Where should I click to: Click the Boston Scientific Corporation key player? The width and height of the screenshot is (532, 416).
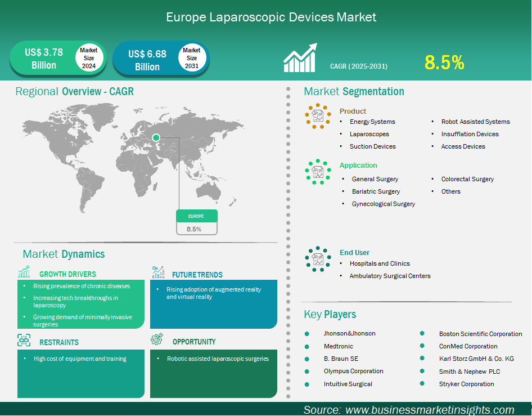pos(480,334)
